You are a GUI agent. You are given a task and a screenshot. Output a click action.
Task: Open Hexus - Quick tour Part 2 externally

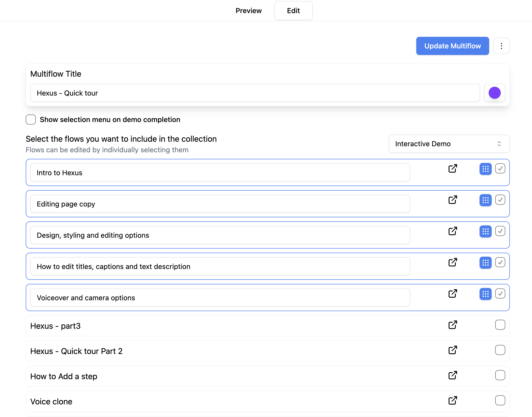pos(453,350)
